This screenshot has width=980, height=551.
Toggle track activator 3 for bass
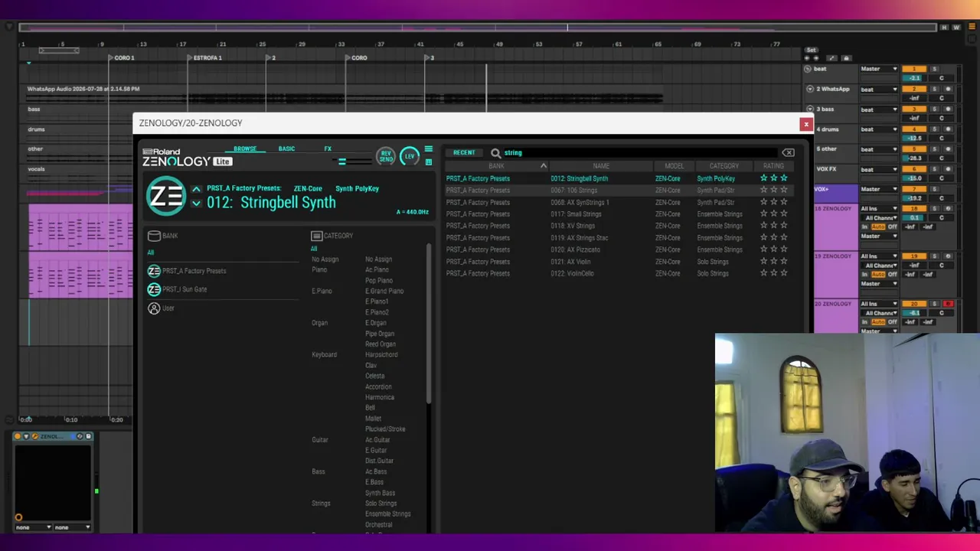(x=914, y=109)
